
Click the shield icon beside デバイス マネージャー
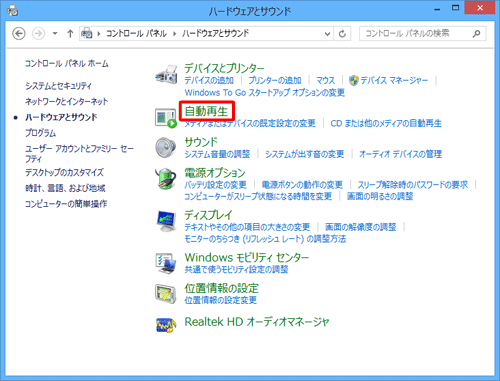pos(353,80)
